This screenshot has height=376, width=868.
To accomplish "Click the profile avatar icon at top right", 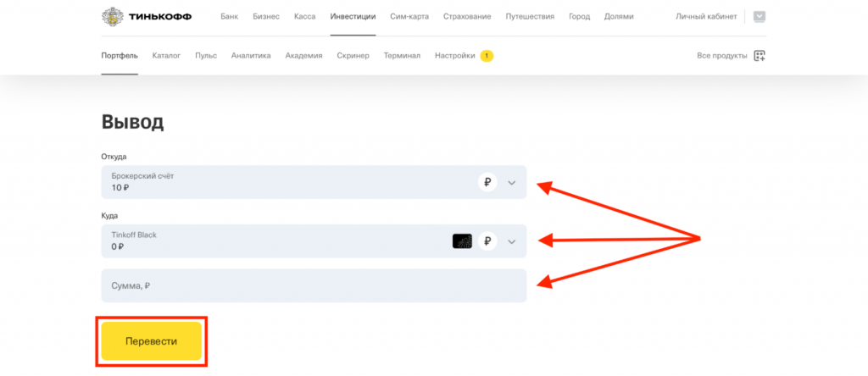I will click(759, 16).
